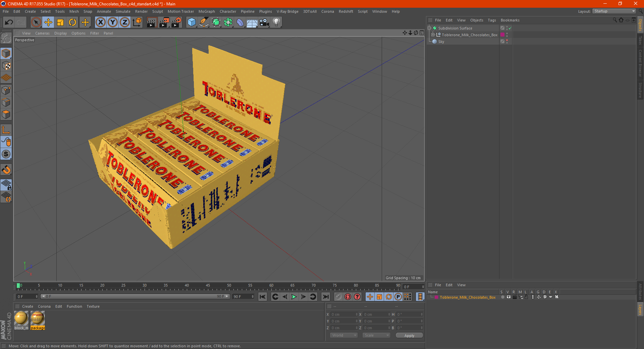Open Objects panel Tags menu
Screen dimensions: 644x349
(492, 20)
